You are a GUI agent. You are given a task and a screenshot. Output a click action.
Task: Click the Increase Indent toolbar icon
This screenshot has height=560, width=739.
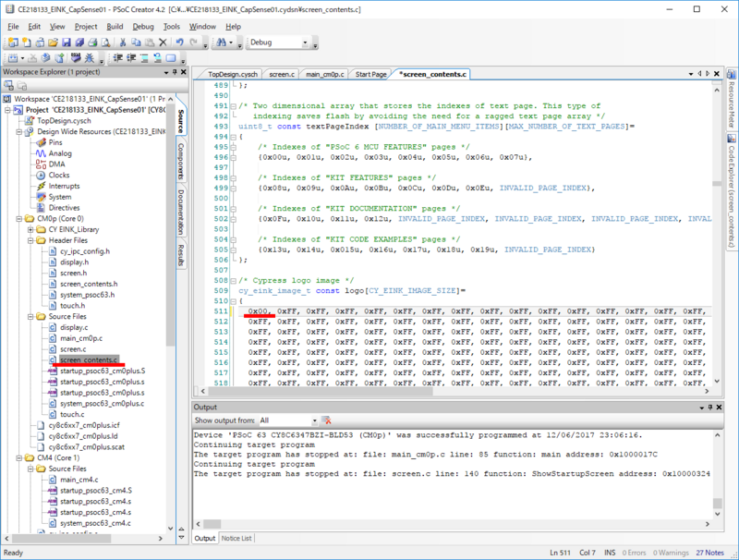131,58
